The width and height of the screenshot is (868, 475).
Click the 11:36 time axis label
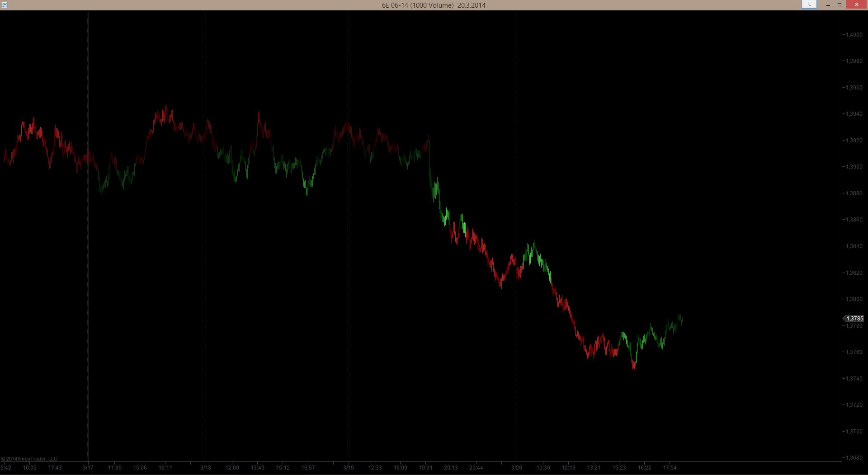pos(115,468)
